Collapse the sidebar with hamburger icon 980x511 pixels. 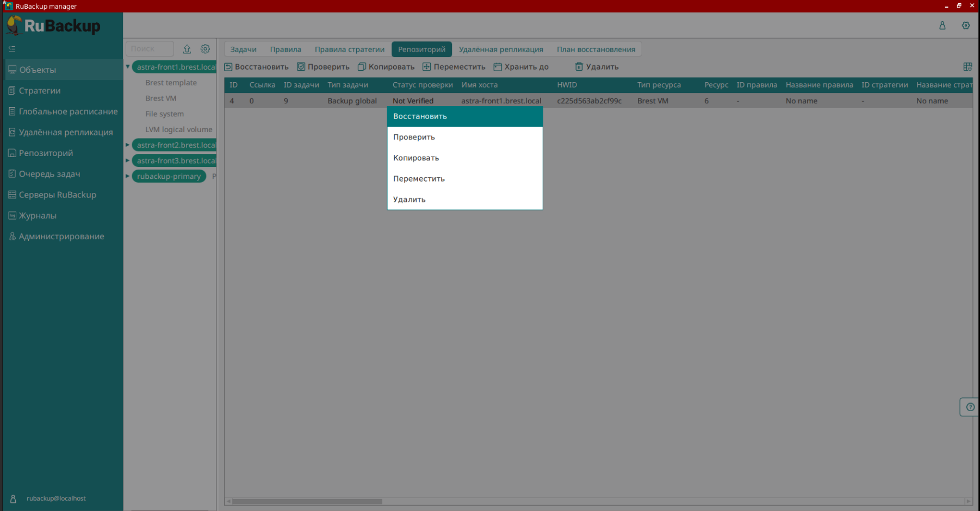(12, 49)
